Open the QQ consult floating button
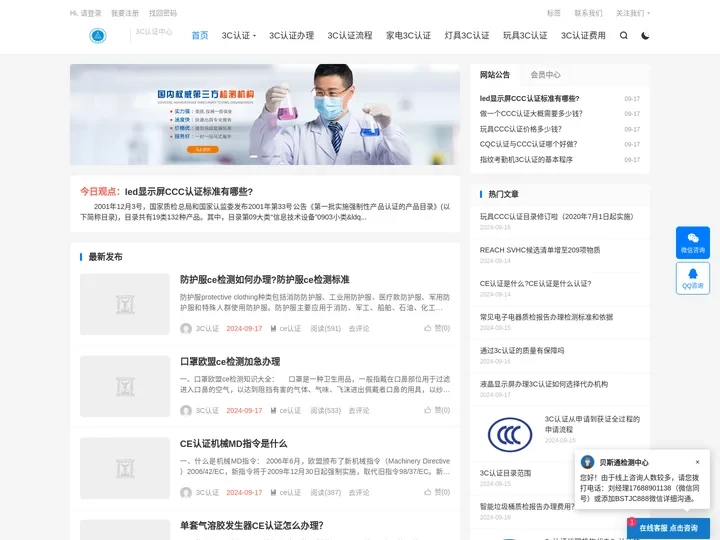The height and width of the screenshot is (540, 720). click(x=692, y=278)
